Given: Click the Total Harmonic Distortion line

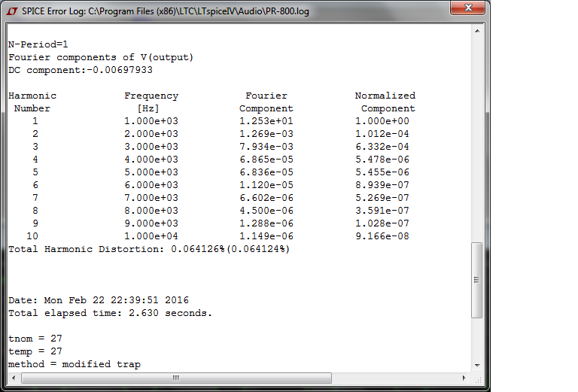Looking at the screenshot, I should (x=149, y=250).
